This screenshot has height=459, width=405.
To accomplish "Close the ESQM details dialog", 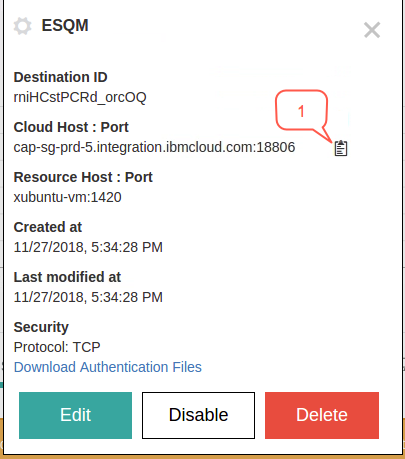I will point(372,30).
